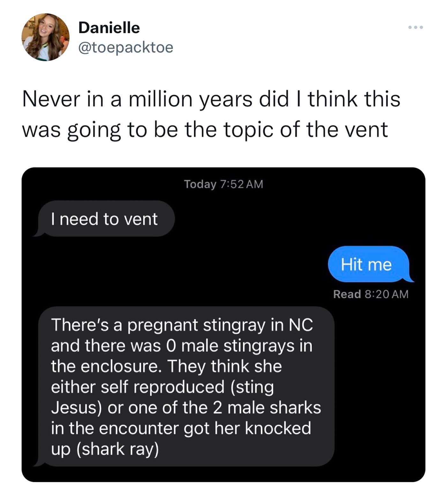Open Danielle's profile picture avatar
Viewport: 447px width, 504px height.
pyautogui.click(x=45, y=37)
